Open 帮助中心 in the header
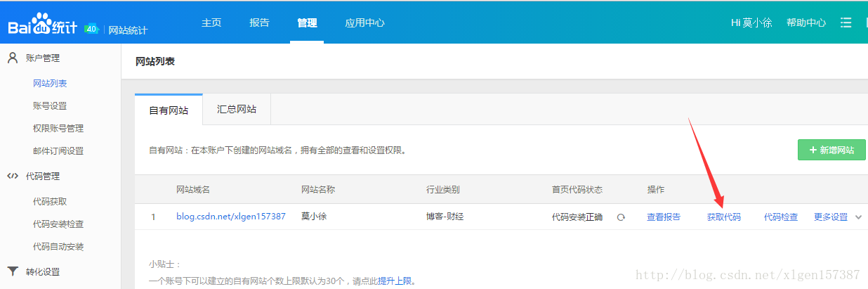Screen dimensions: 868x289 coord(805,23)
